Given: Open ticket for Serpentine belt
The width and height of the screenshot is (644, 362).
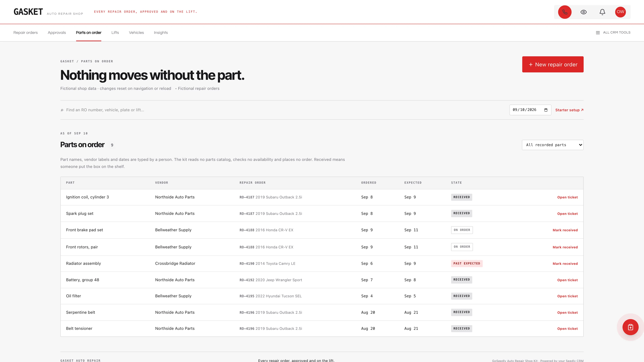Looking at the screenshot, I should pos(567,313).
